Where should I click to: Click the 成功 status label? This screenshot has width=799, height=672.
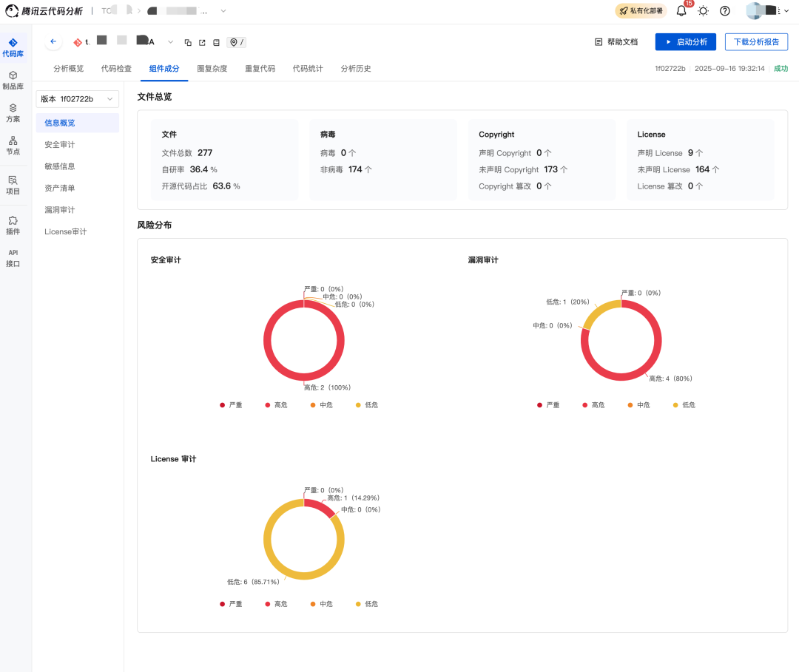(781, 68)
